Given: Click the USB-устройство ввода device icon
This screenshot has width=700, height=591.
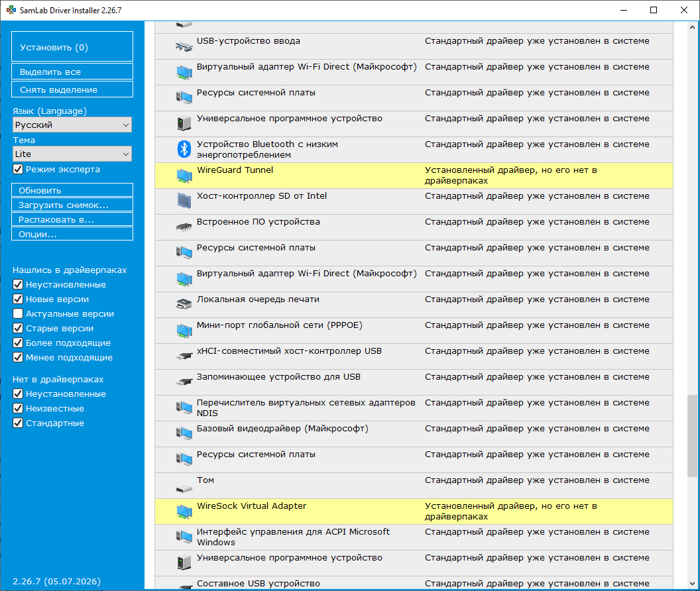Looking at the screenshot, I should 184,46.
